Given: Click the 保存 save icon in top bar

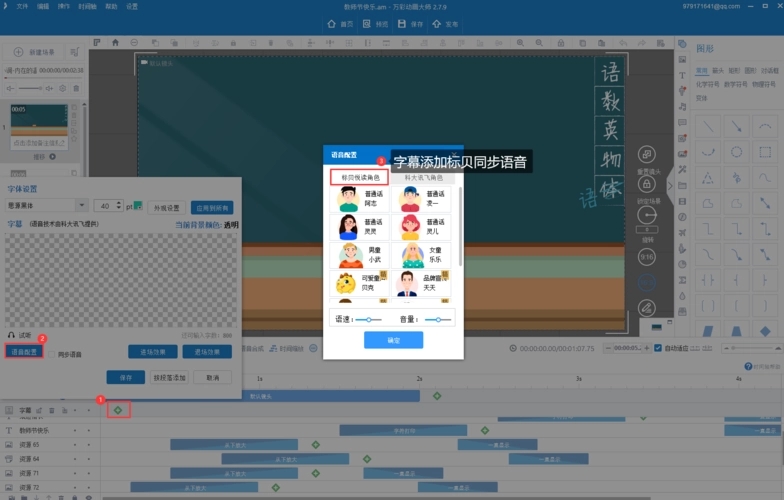Looking at the screenshot, I should (x=402, y=24).
